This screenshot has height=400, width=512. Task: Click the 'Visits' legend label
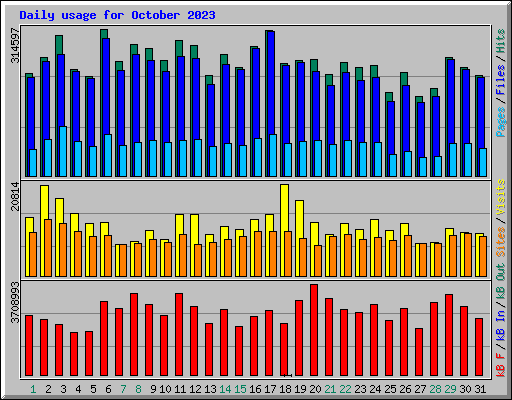pyautogui.click(x=501, y=197)
